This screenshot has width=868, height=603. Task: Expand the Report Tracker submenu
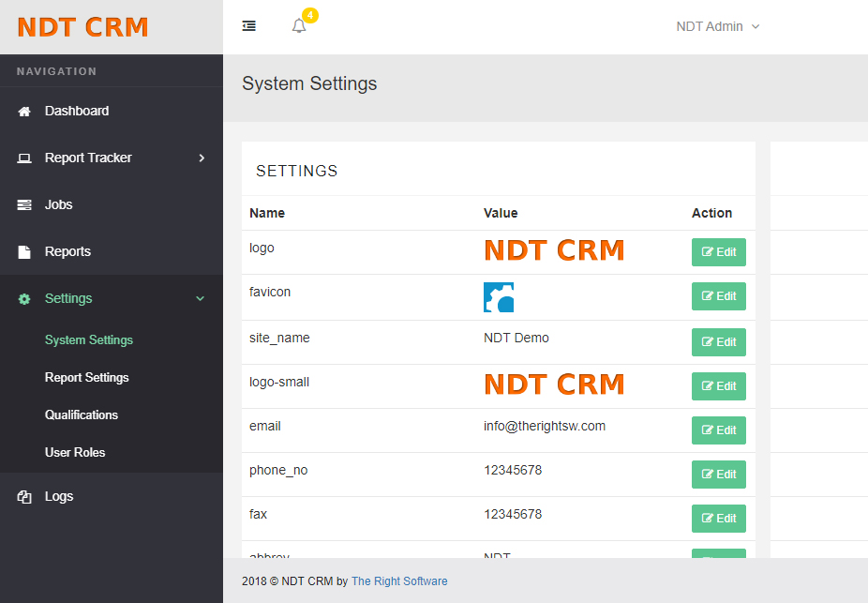tap(201, 158)
